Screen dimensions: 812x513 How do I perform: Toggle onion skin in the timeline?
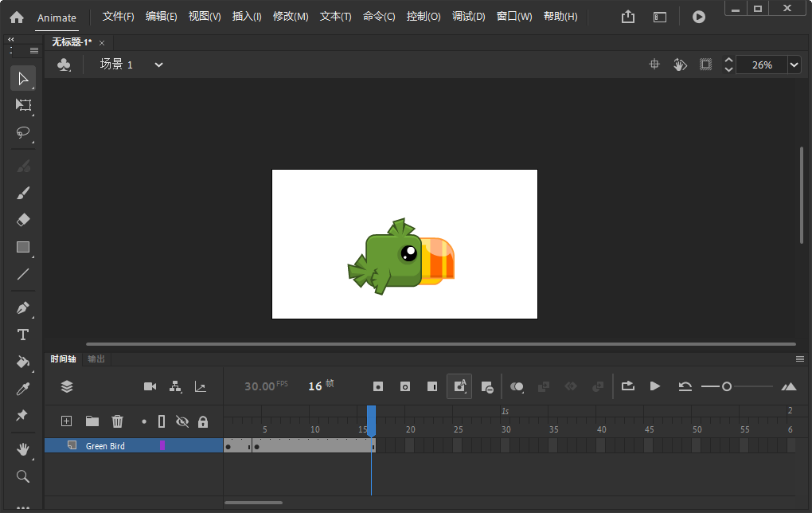517,386
